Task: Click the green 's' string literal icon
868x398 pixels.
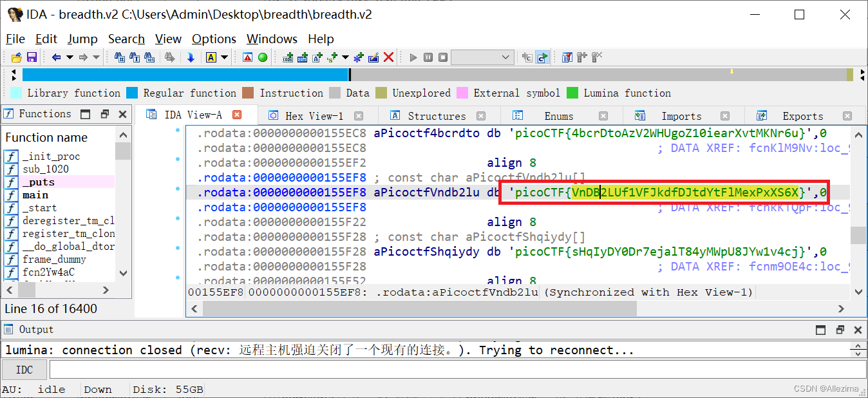Action: click(x=332, y=57)
